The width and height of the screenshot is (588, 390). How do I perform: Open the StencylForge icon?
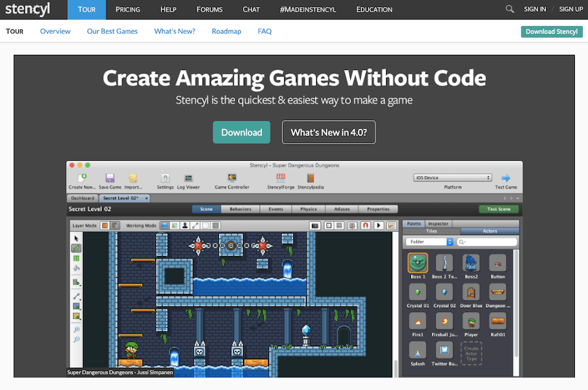(x=280, y=178)
